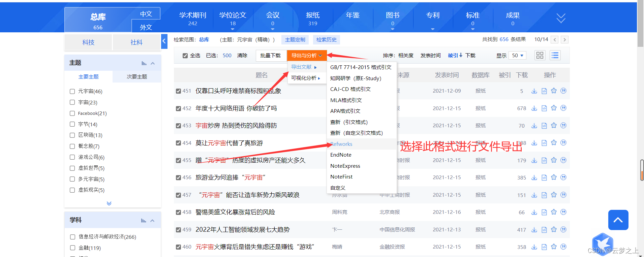Click the 批量下载 button

pyautogui.click(x=270, y=56)
